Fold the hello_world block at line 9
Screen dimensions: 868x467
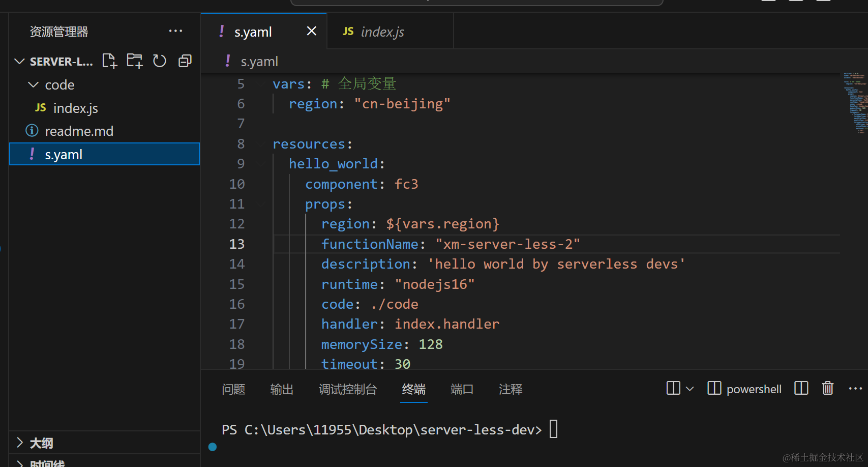260,163
